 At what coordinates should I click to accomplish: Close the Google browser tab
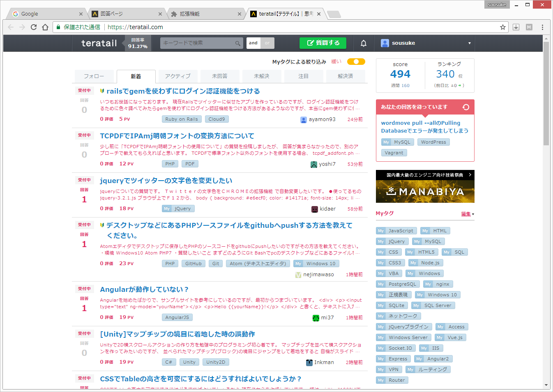click(x=81, y=14)
